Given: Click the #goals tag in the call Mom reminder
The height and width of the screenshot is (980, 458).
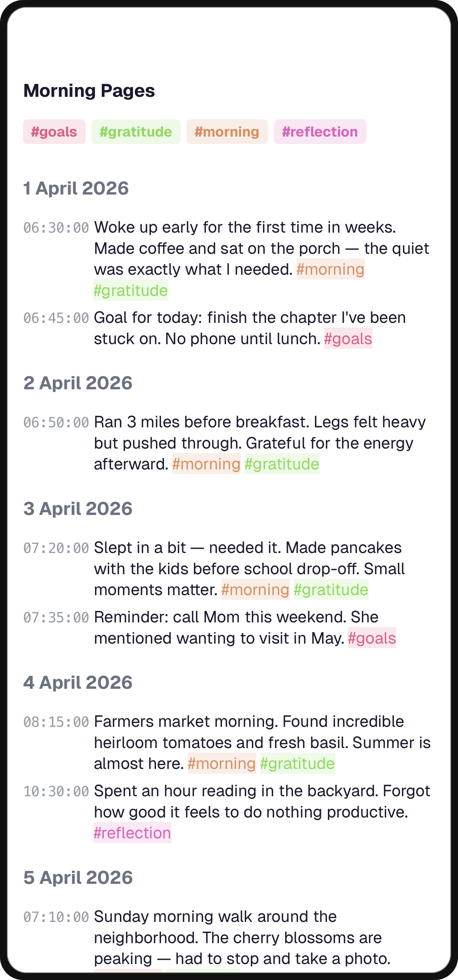Looking at the screenshot, I should coord(373,637).
